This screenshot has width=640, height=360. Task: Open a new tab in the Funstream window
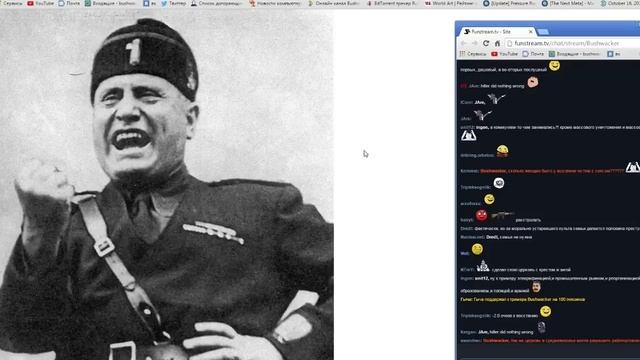click(x=543, y=32)
